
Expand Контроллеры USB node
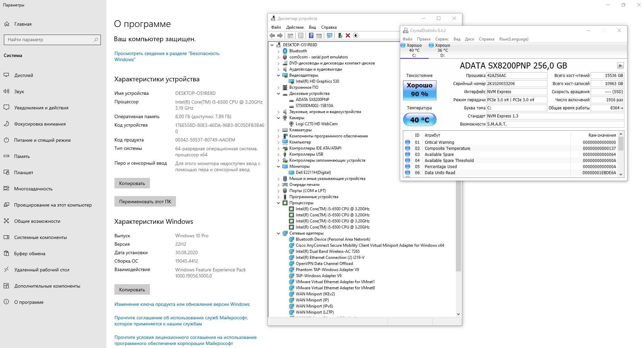[279, 154]
